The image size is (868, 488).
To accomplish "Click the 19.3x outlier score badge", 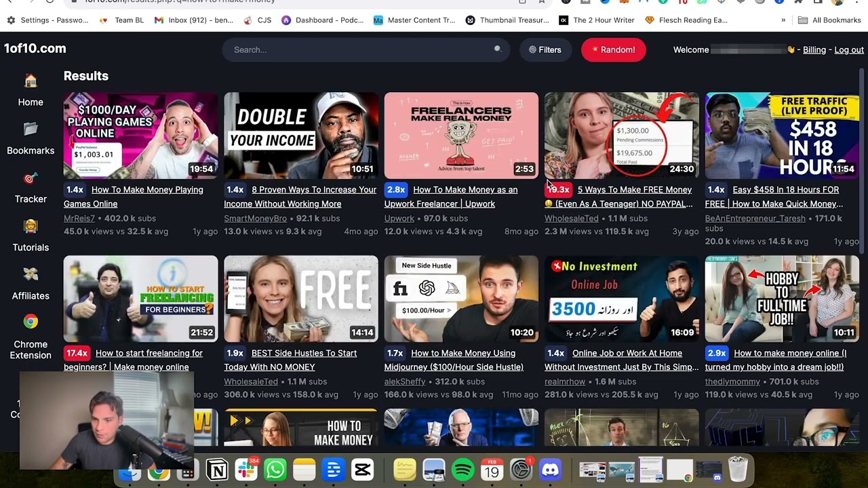I will pyautogui.click(x=558, y=190).
